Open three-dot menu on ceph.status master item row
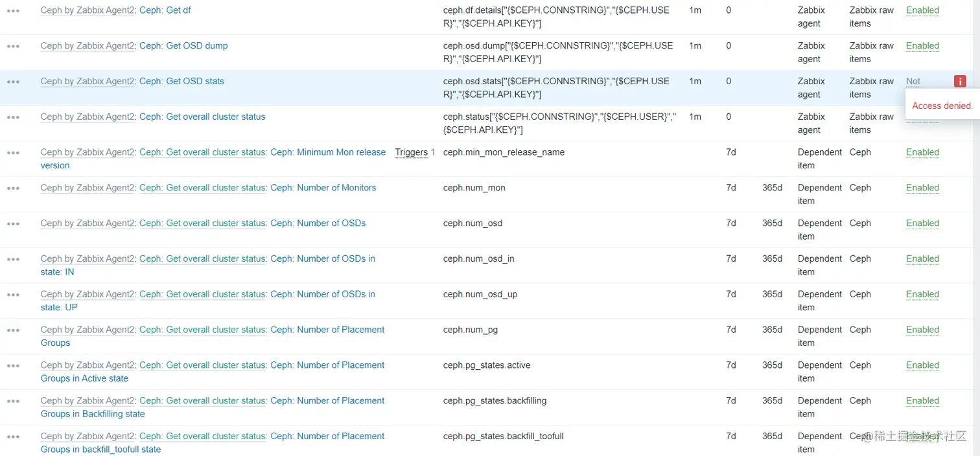The image size is (980, 456). click(x=14, y=117)
